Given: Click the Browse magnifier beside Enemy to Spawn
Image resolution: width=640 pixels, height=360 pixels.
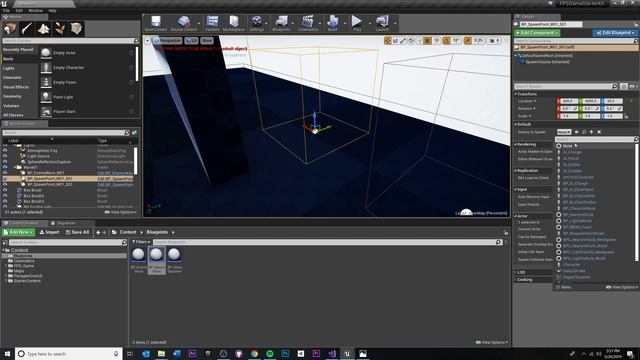Looking at the screenshot, I should 584,132.
